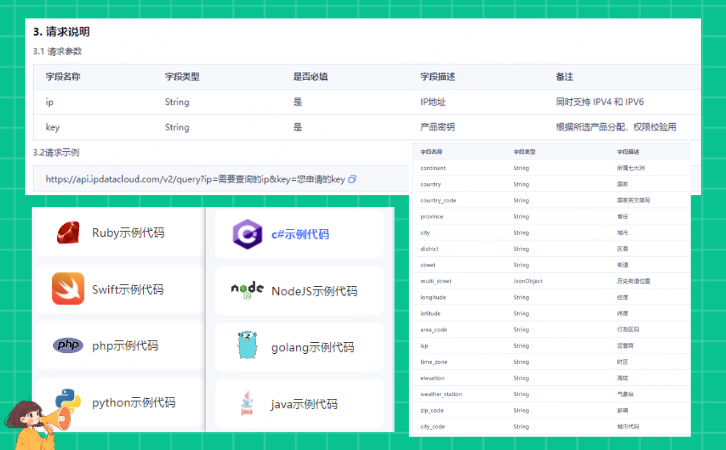Click the 'IP地址' description cell
This screenshot has height=450, width=726.
pos(433,102)
